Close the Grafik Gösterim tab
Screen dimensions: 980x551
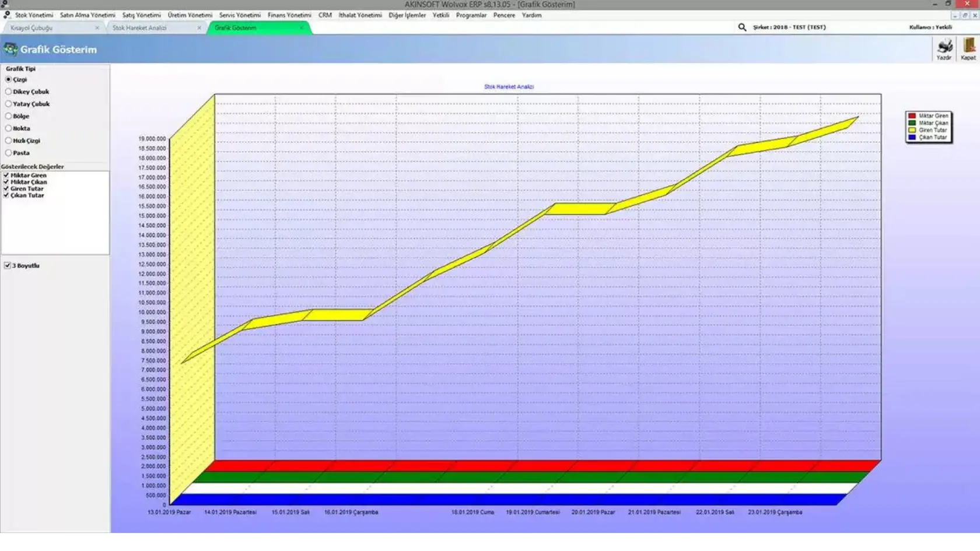[x=302, y=27]
